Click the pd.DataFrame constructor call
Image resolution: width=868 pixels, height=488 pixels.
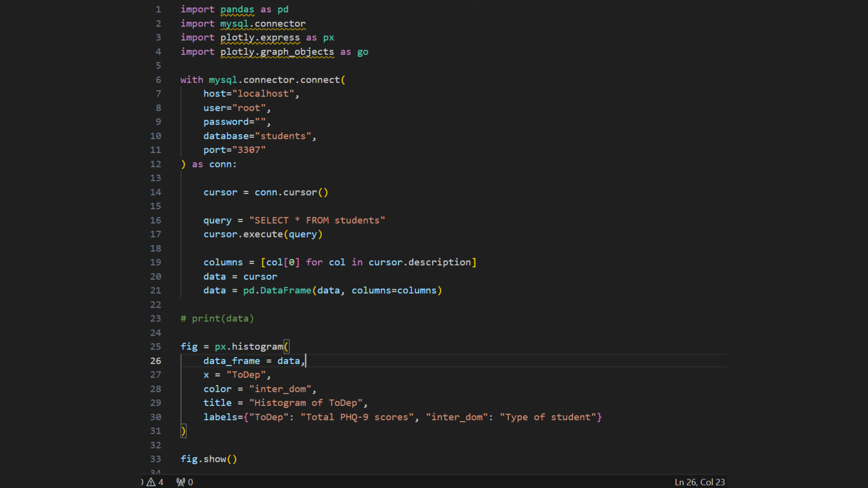point(277,290)
